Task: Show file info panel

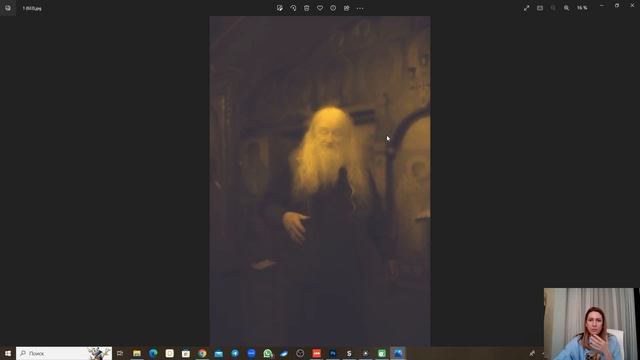Action: [x=333, y=8]
